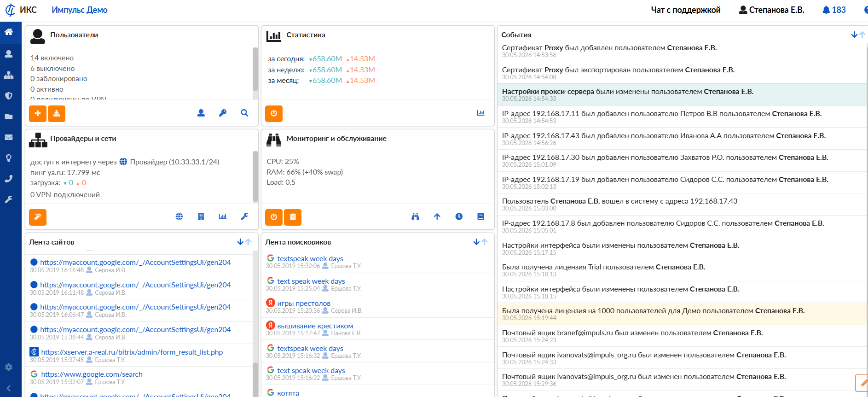
Task: Click the orange add user plus button
Action: (x=38, y=113)
